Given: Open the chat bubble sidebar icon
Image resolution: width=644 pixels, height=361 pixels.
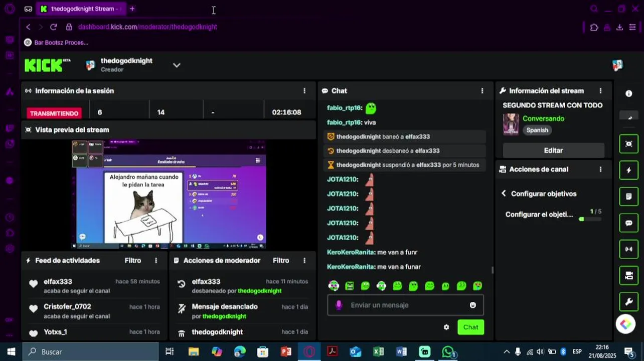Looking at the screenshot, I should tap(628, 223).
